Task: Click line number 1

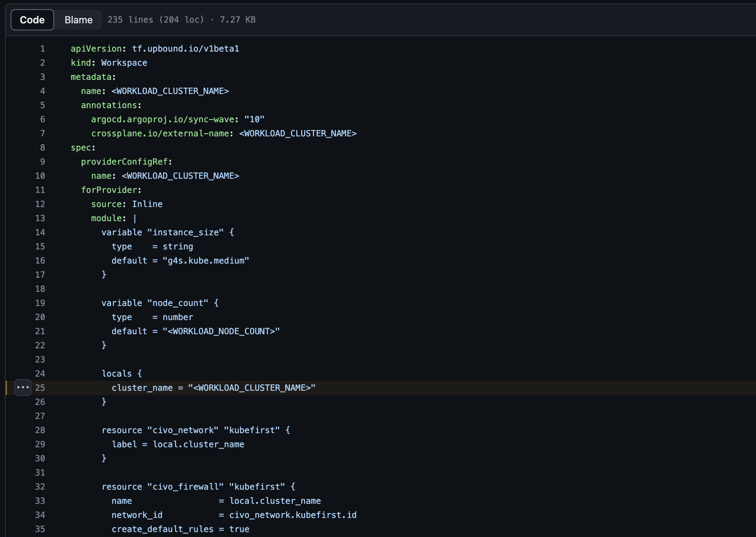Action: (42, 49)
